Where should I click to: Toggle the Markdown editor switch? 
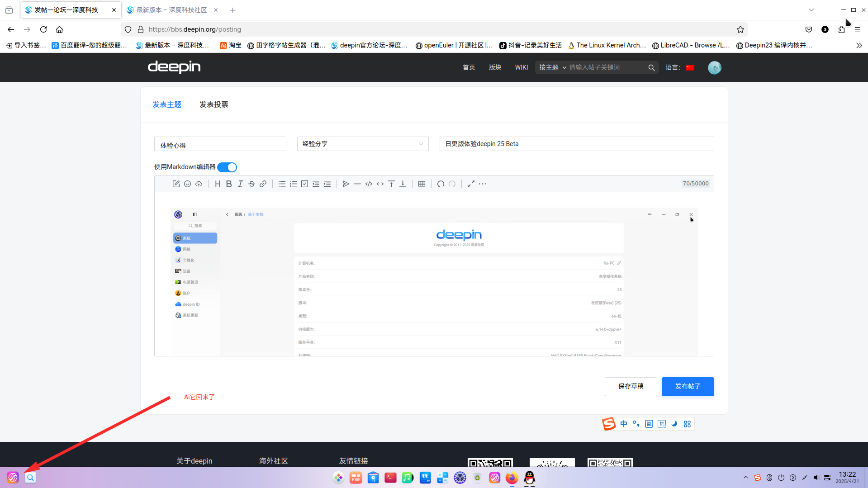coord(227,167)
